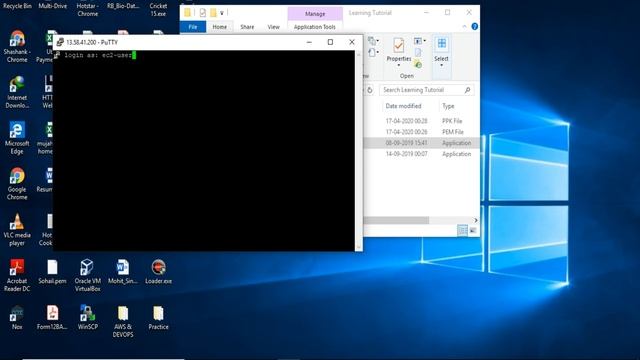Click the folder icon in Quick Access Toolbar
640x360 pixels.
[x=213, y=13]
